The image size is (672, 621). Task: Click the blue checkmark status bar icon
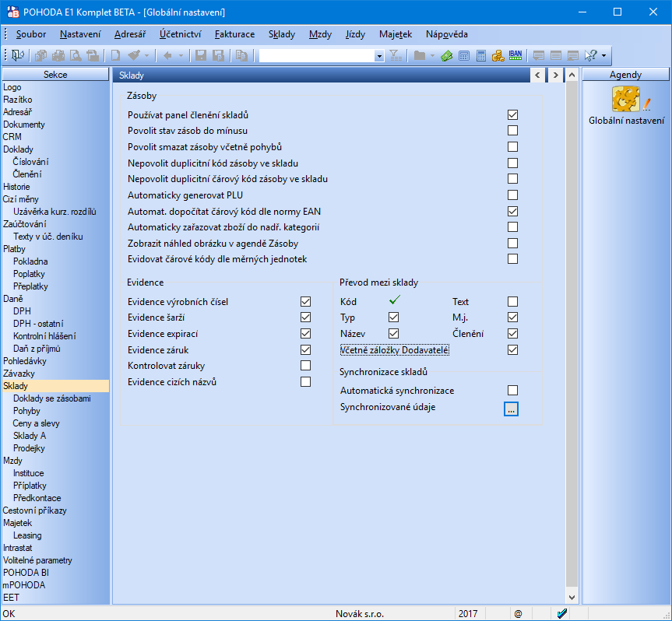[562, 614]
